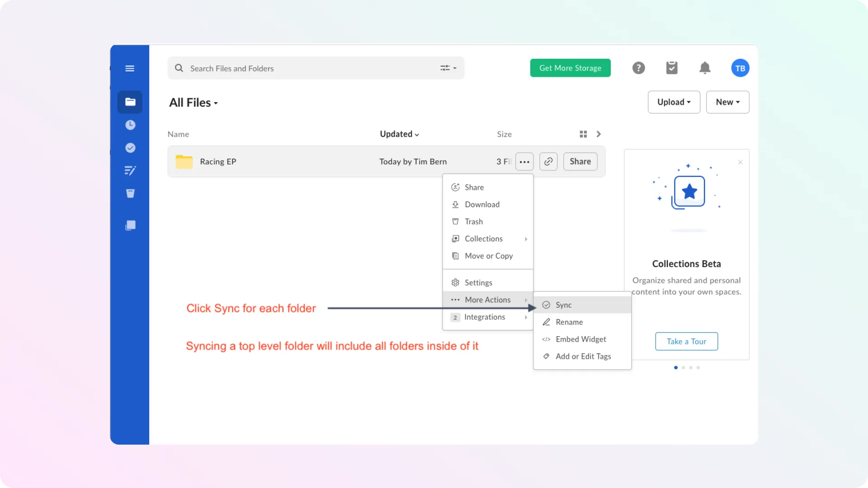
Task: Open Collections via the stacked squares sidebar icon
Action: (130, 225)
